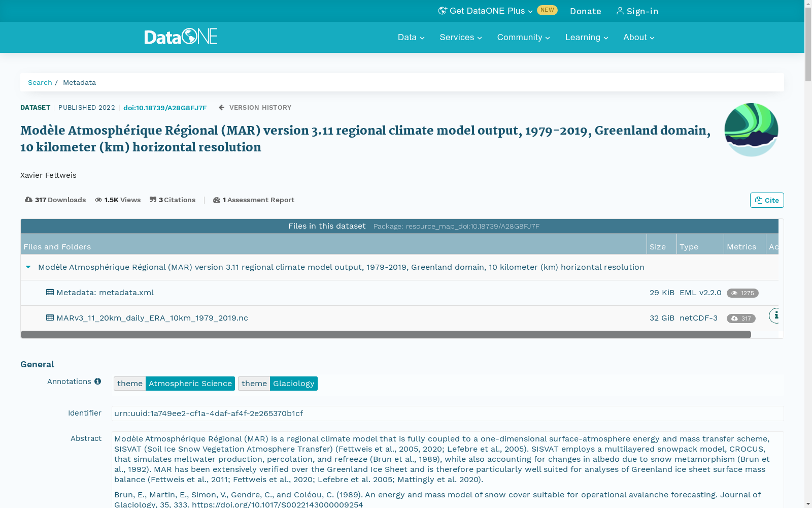Click the 1.5K Views metric

[118, 200]
